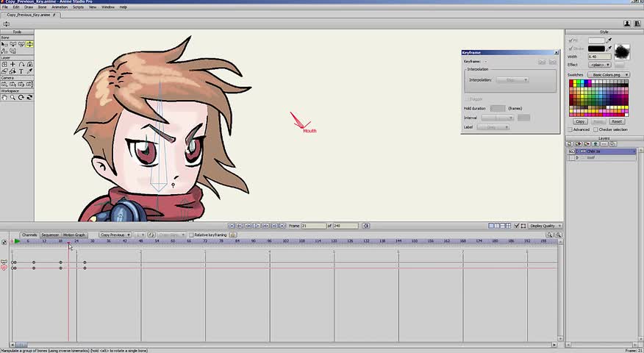Open the Bone menu
Image resolution: width=644 pixels, height=353 pixels.
tap(43, 7)
